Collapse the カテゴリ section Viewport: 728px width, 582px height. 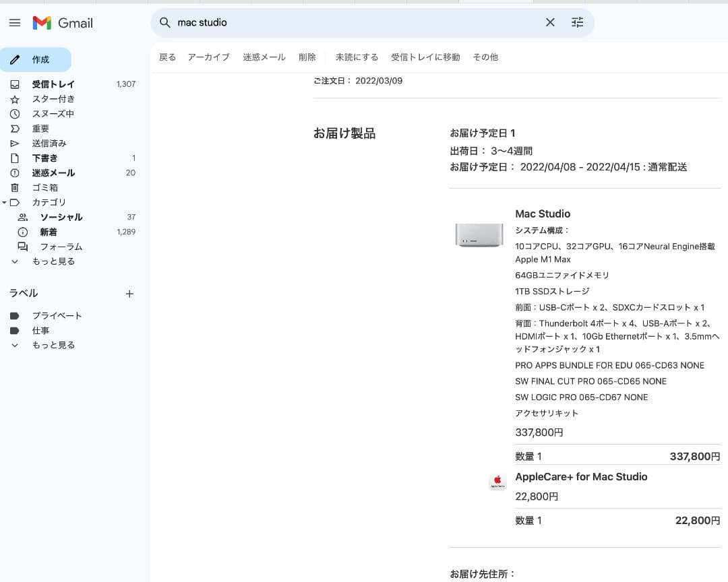click(x=5, y=202)
